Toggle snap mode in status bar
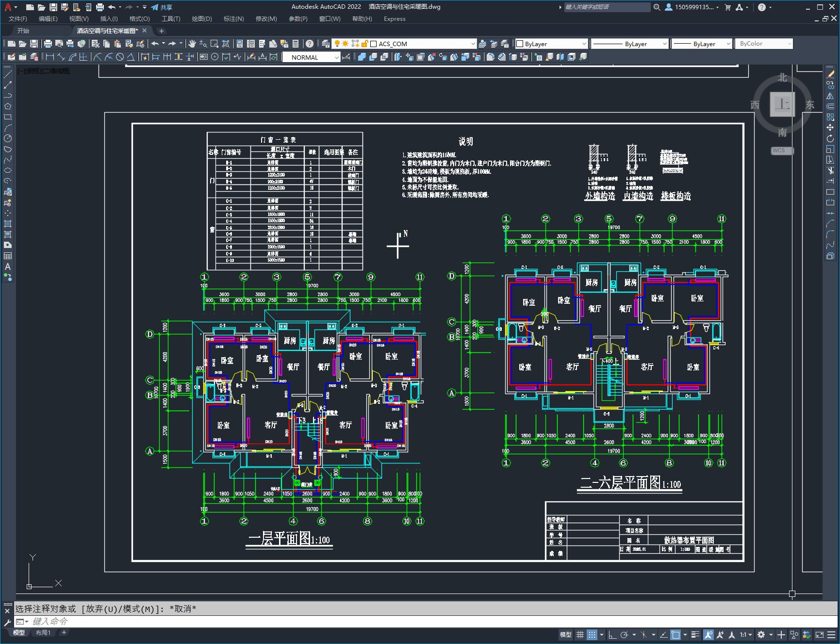 pyautogui.click(x=592, y=634)
